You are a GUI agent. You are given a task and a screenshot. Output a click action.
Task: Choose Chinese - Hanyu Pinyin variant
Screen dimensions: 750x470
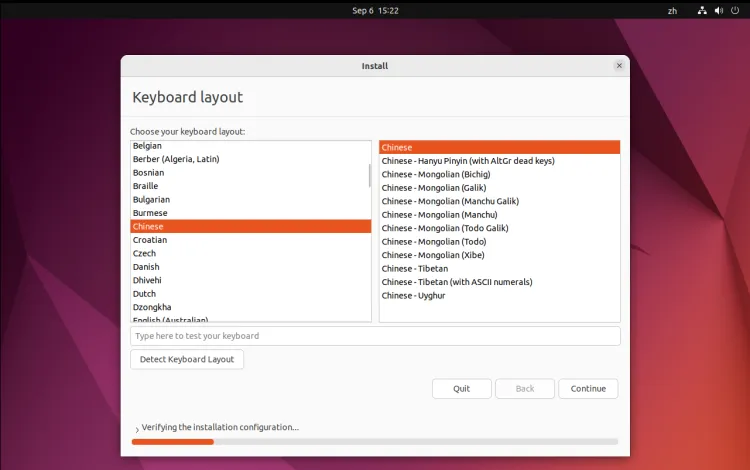click(467, 161)
